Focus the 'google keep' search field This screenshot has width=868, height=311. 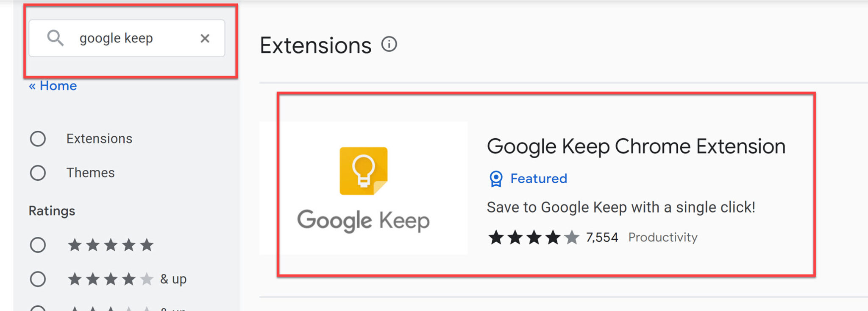pos(127,38)
